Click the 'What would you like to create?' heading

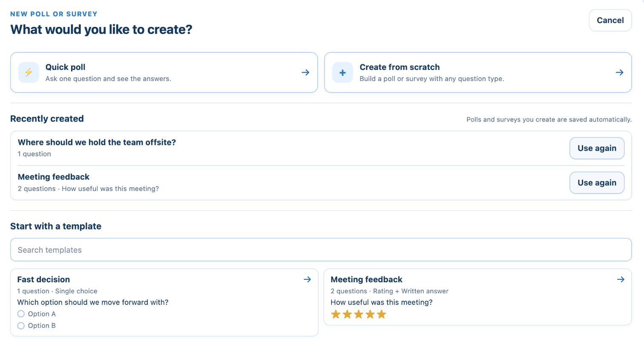click(x=101, y=29)
